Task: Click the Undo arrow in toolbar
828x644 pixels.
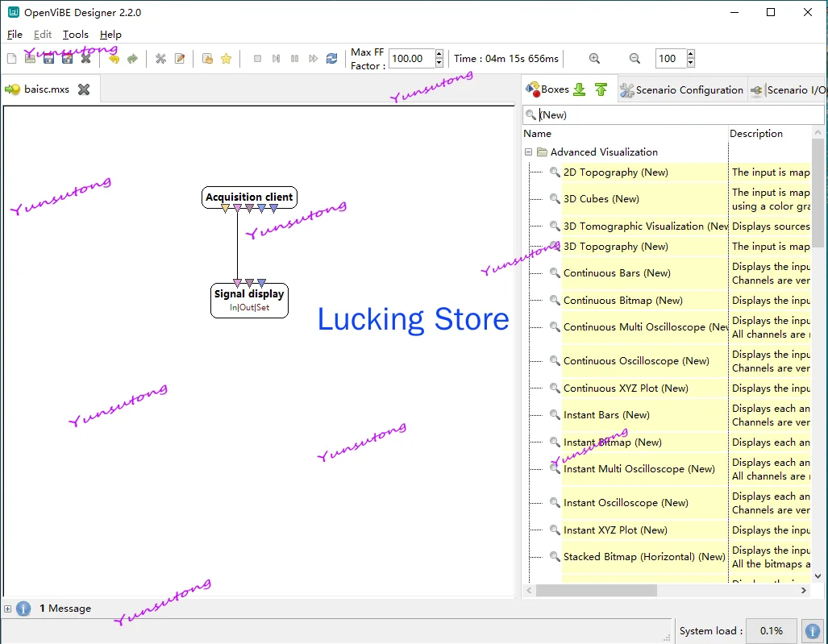Action: (x=114, y=59)
